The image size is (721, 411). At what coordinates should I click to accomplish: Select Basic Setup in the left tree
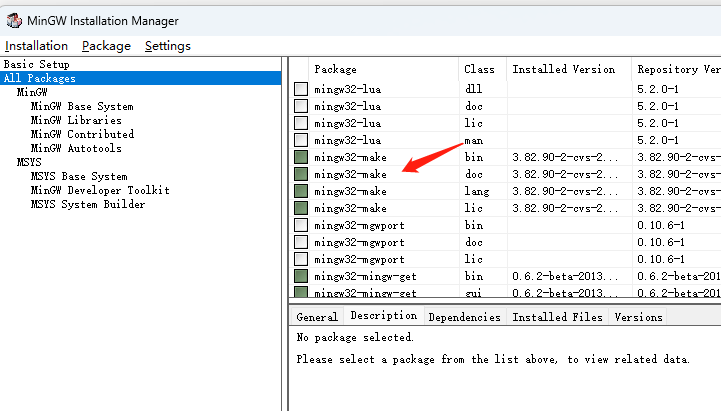[x=37, y=64]
